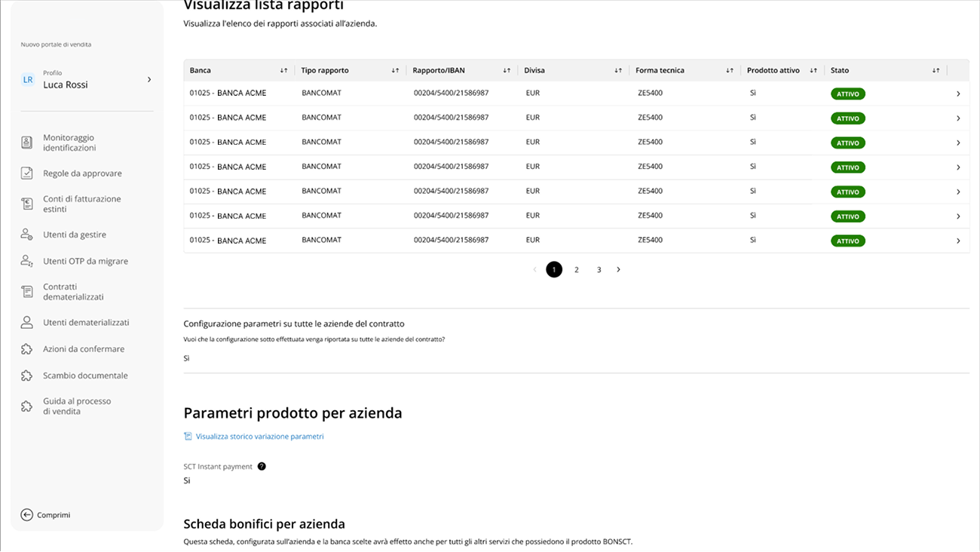
Task: Sort by the Prodotto attivo column
Action: [813, 70]
